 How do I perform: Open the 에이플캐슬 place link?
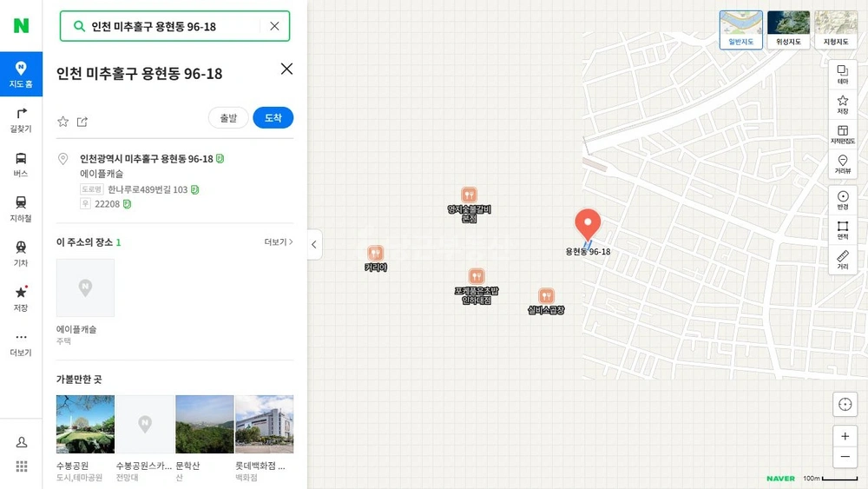click(76, 329)
